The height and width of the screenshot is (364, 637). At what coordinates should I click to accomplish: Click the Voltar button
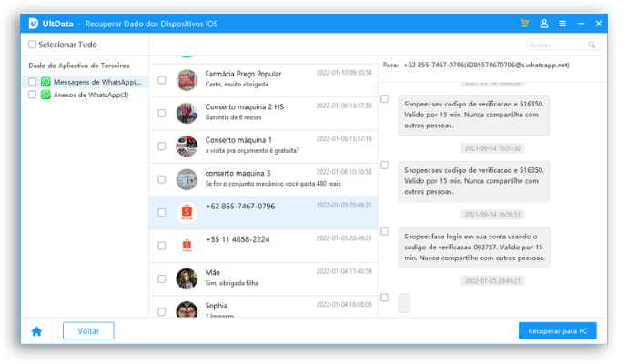pyautogui.click(x=88, y=330)
